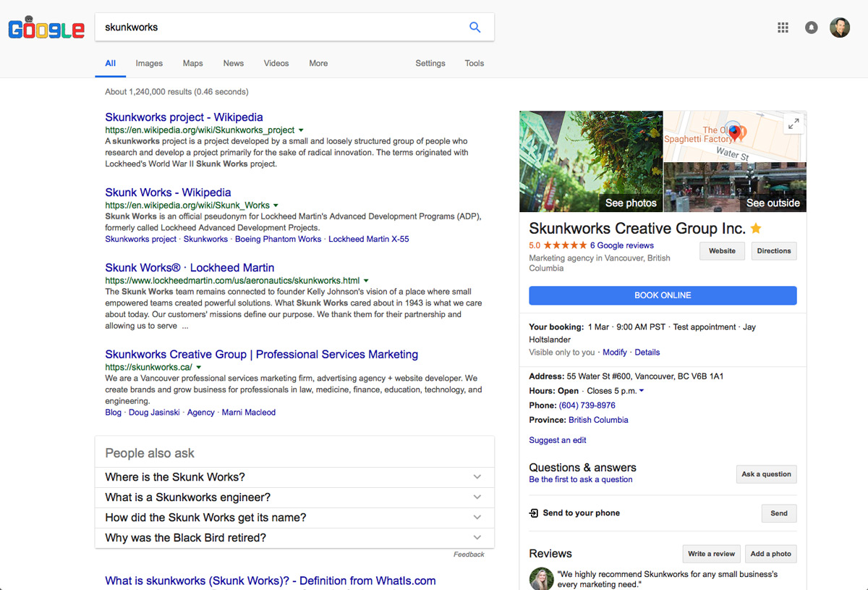
Task: Click the yellow star beside Skunkworks Creative Group
Action: tap(756, 229)
